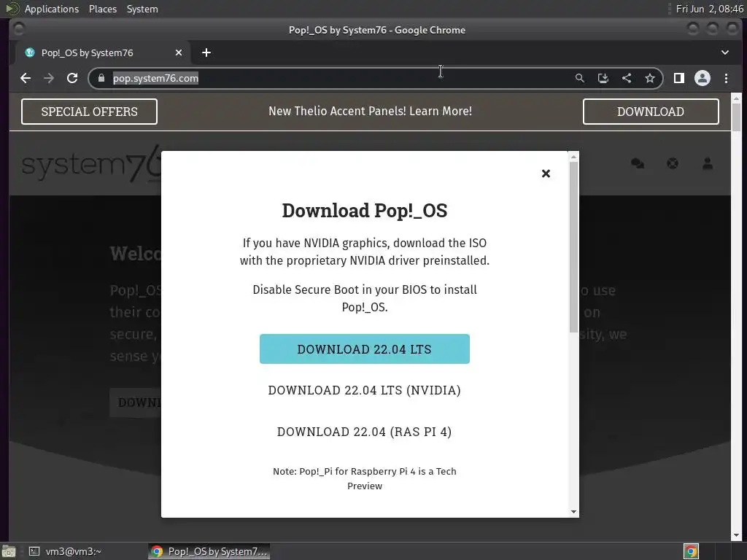
Task: Click the Chrome window menu button in title bar
Action: pos(19,29)
